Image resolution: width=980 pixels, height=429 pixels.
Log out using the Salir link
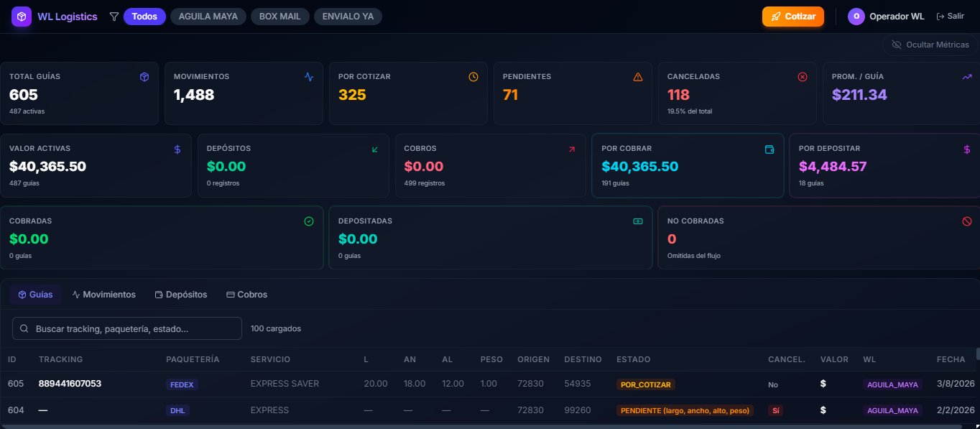[950, 17]
